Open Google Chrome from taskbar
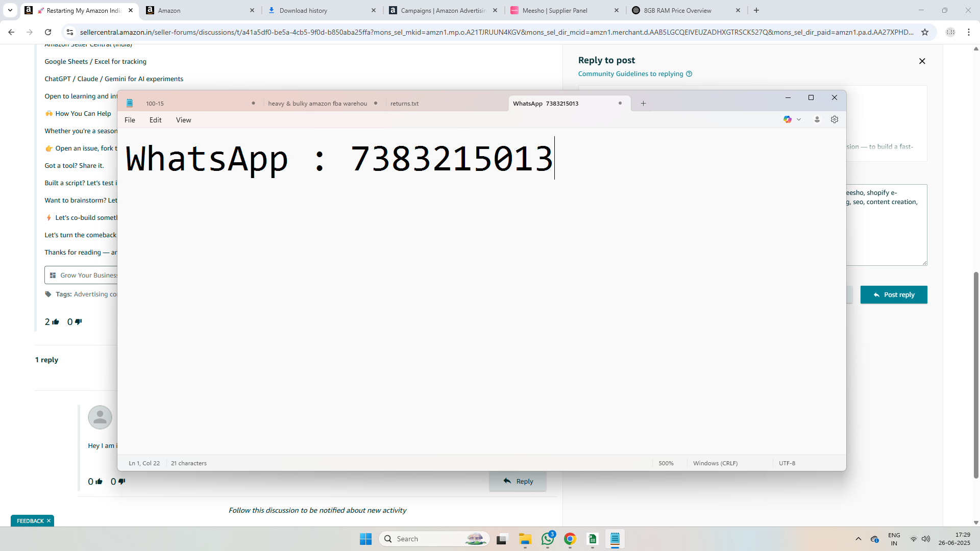980x551 pixels. point(570,539)
